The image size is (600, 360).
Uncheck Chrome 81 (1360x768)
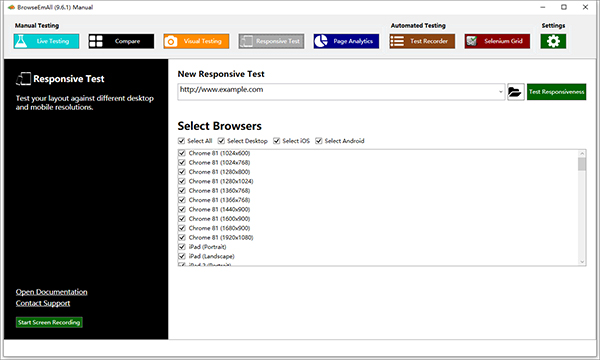[x=182, y=191]
